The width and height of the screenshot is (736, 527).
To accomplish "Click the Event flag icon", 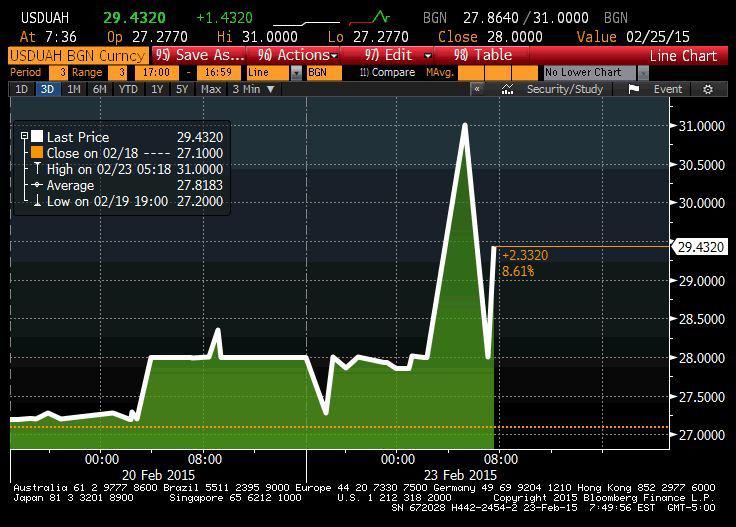I will (x=634, y=90).
